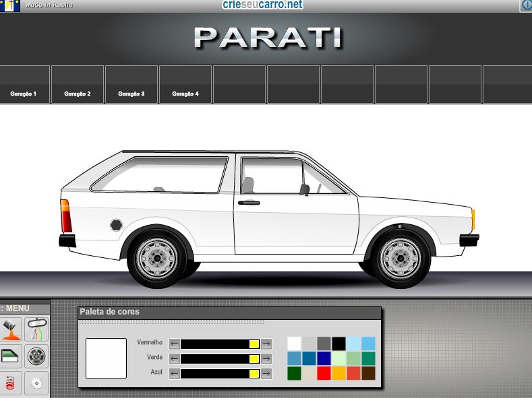Select the red suspension spring tool

click(11, 383)
